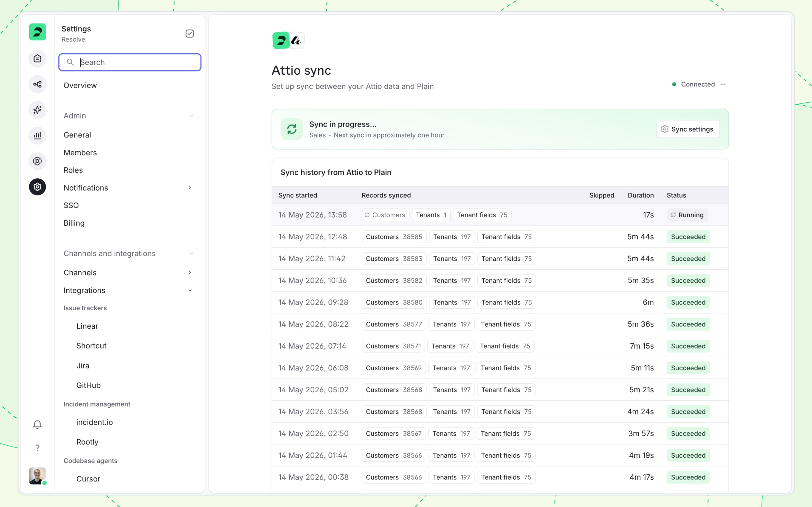Select the 14 May 2026, 12:48 sync entry
812x507 pixels.
(500, 237)
